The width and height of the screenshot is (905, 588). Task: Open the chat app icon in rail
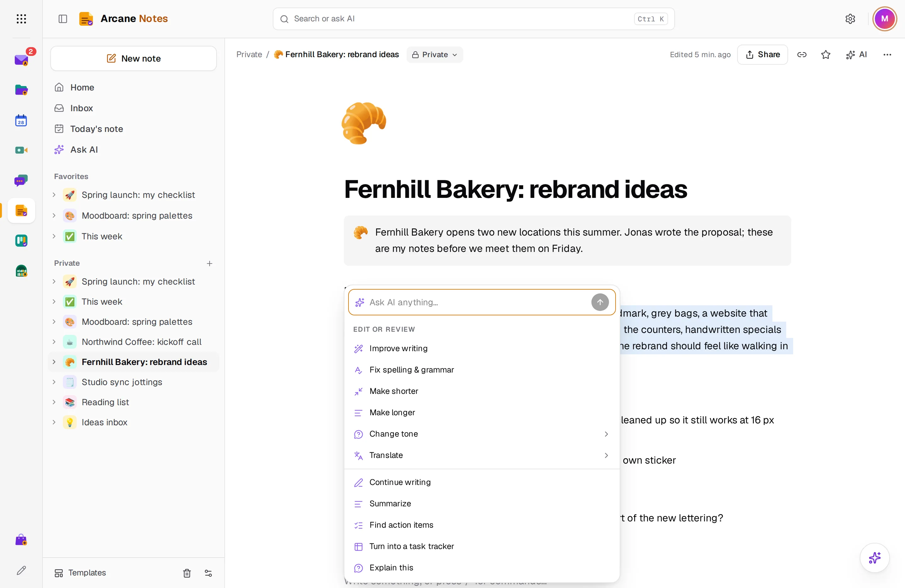coord(21,181)
